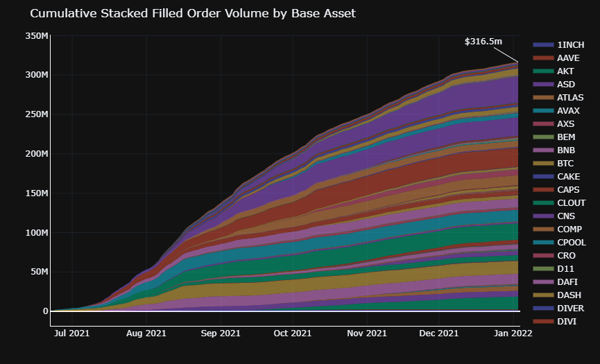Select the CNS legend label
Screen dimensions: 600x364
click(x=566, y=216)
